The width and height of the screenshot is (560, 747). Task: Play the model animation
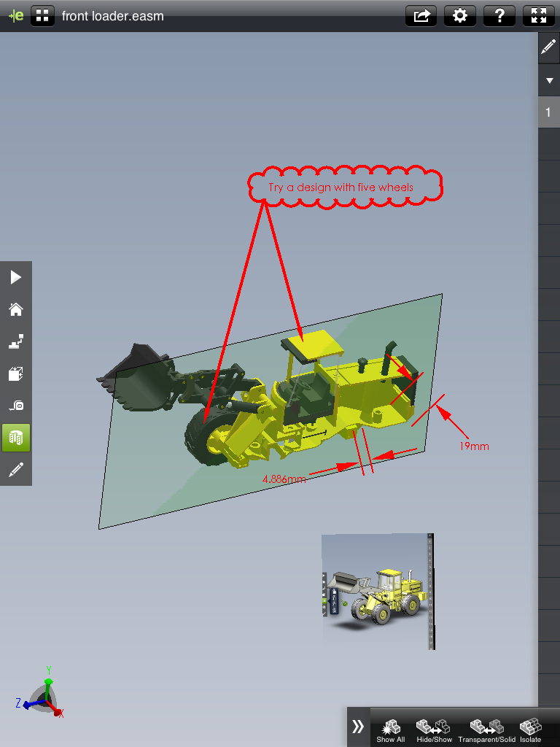pyautogui.click(x=16, y=277)
